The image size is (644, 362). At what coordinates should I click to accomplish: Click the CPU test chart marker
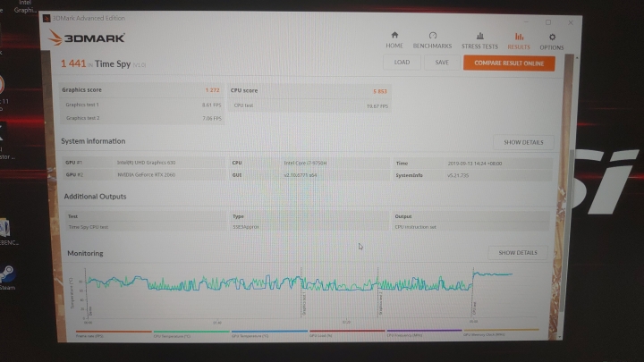[x=475, y=307]
